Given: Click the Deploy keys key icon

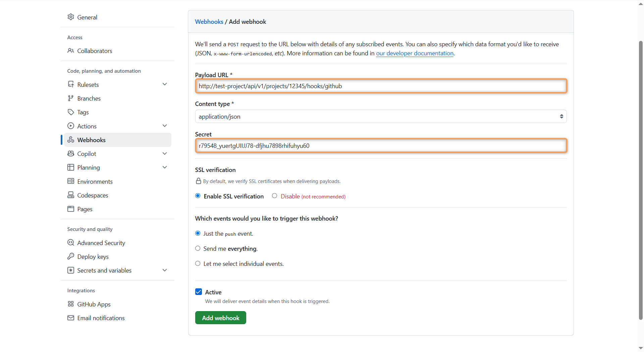Looking at the screenshot, I should [x=70, y=256].
